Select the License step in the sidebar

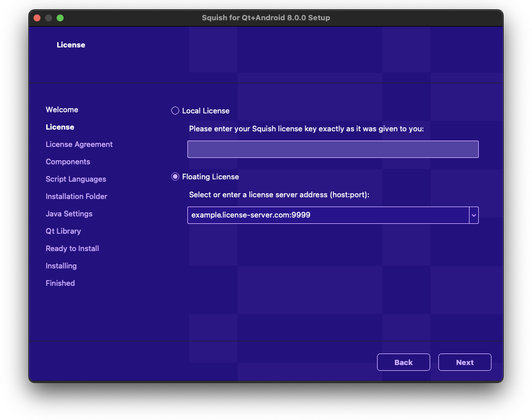[x=60, y=127]
